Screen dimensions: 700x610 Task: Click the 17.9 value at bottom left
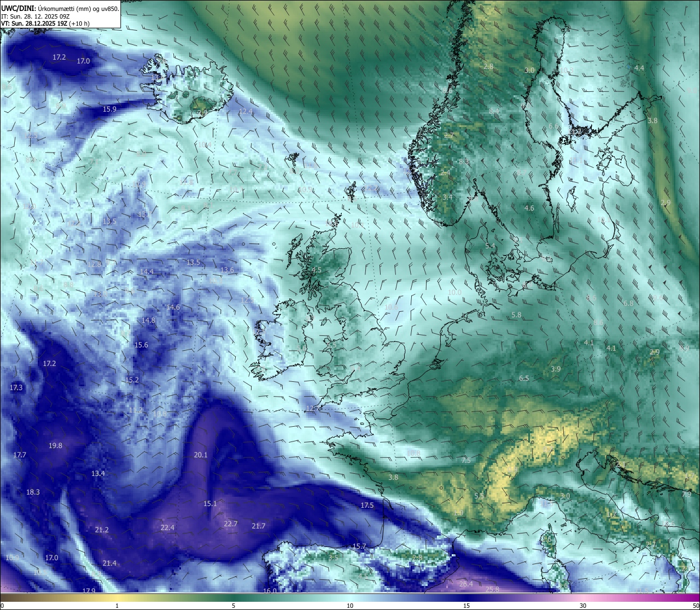pos(89,590)
